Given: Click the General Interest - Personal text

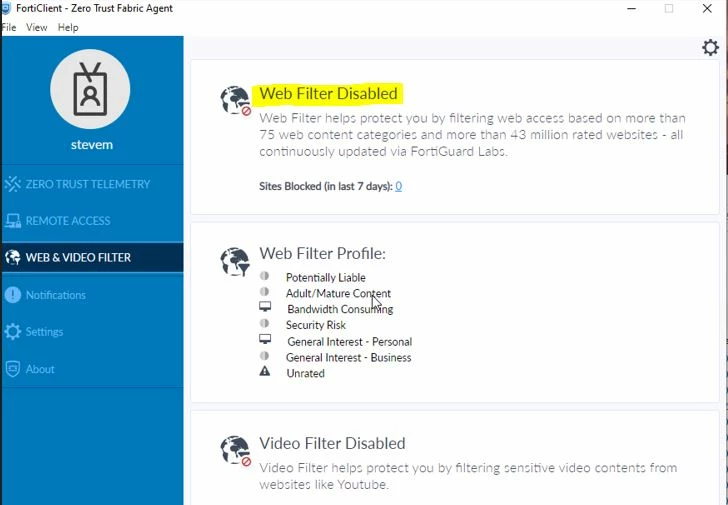Looking at the screenshot, I should (x=349, y=342).
